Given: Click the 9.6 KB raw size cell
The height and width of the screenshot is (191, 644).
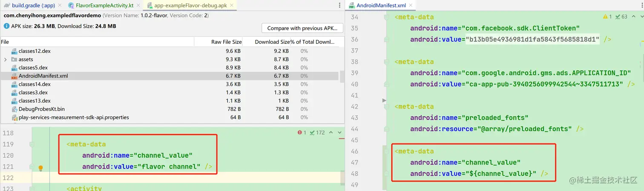Looking at the screenshot, I should (233, 51).
